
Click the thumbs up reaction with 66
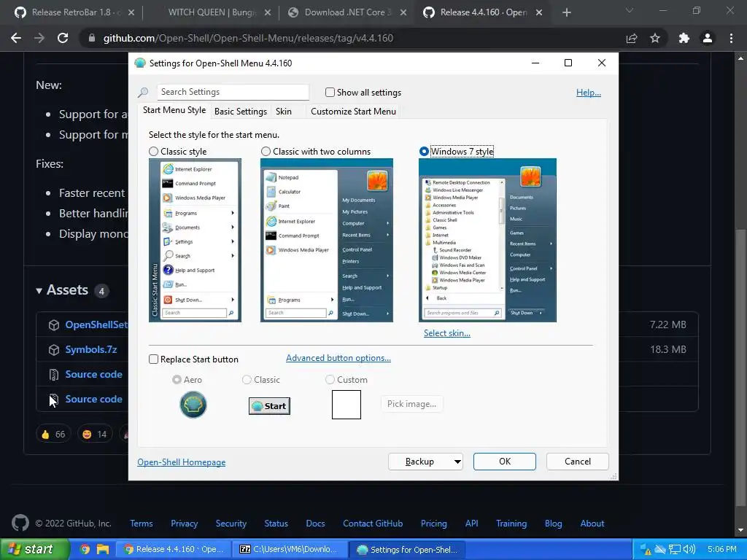click(x=53, y=434)
